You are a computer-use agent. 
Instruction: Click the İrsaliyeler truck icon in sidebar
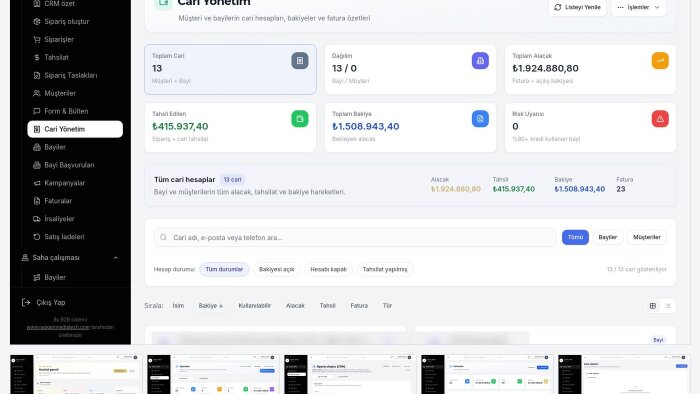click(37, 219)
